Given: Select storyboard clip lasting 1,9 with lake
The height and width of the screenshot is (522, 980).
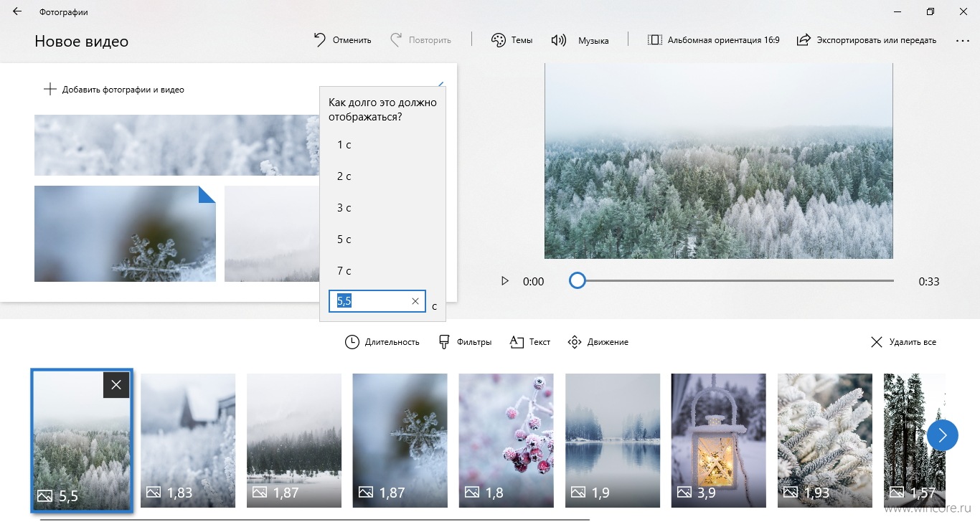Looking at the screenshot, I should (x=613, y=440).
